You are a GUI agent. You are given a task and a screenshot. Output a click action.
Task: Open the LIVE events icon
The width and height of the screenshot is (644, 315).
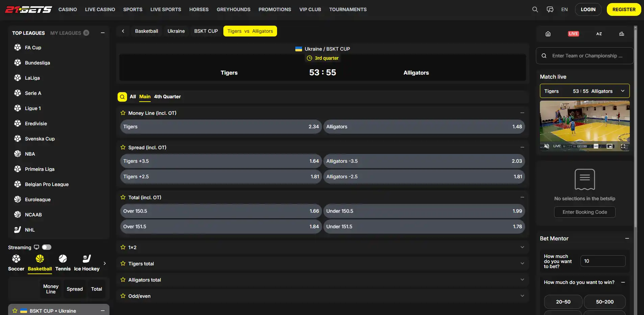click(573, 34)
